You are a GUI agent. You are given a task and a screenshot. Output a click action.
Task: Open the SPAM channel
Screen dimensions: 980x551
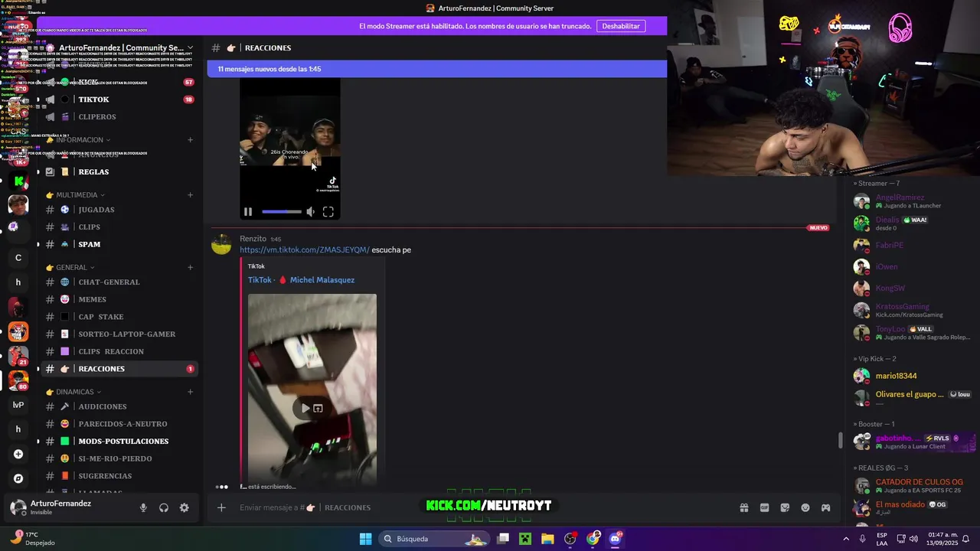(119, 245)
